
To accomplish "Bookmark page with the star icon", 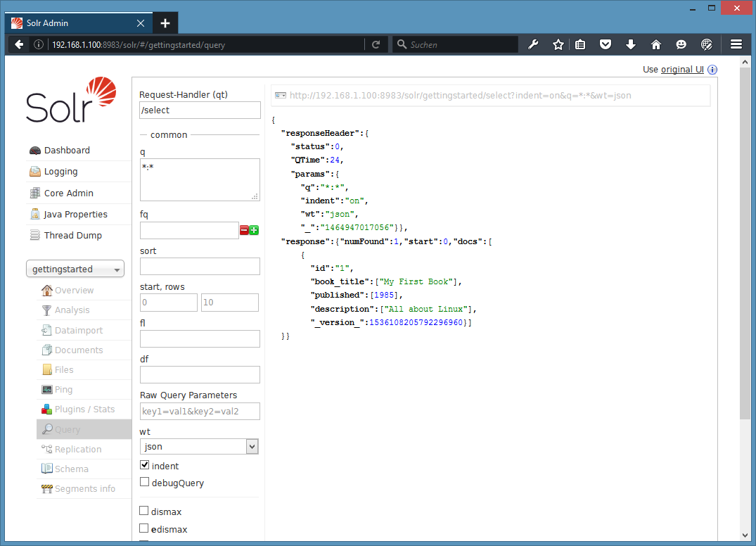I will coord(558,45).
